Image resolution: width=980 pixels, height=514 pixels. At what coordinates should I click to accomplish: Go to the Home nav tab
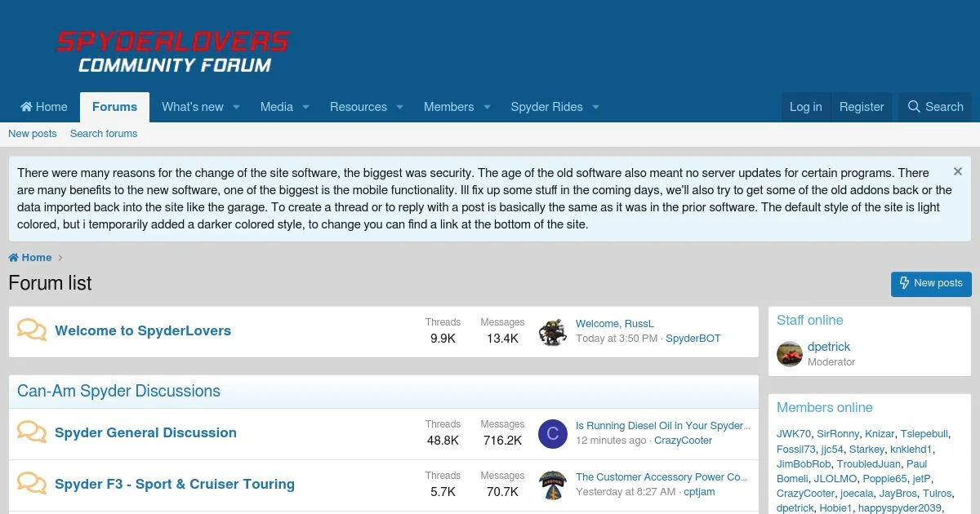pyautogui.click(x=44, y=107)
